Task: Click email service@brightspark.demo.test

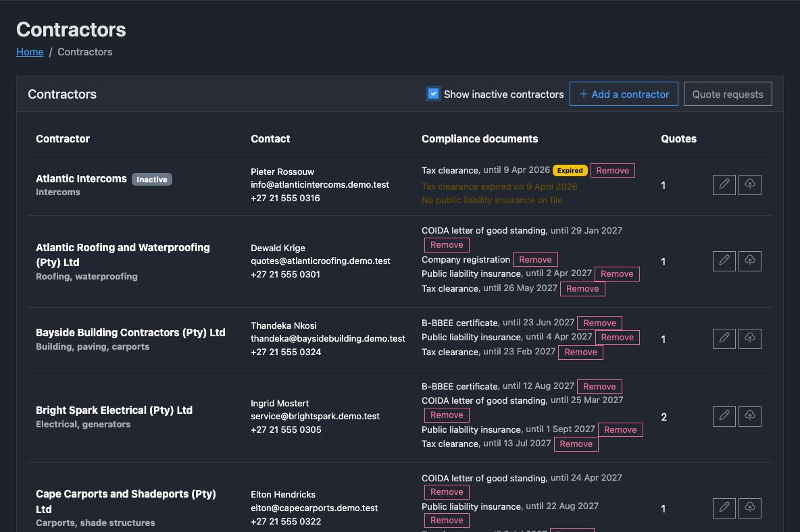Action: point(315,416)
